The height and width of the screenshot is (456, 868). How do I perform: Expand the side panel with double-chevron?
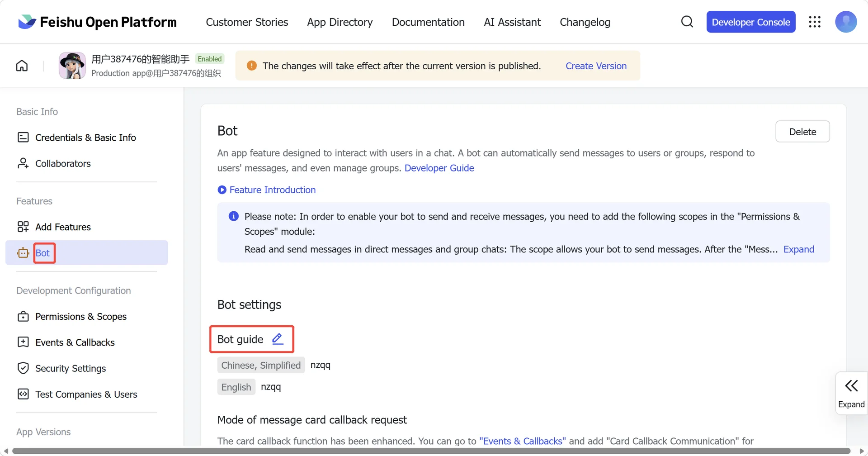click(851, 393)
